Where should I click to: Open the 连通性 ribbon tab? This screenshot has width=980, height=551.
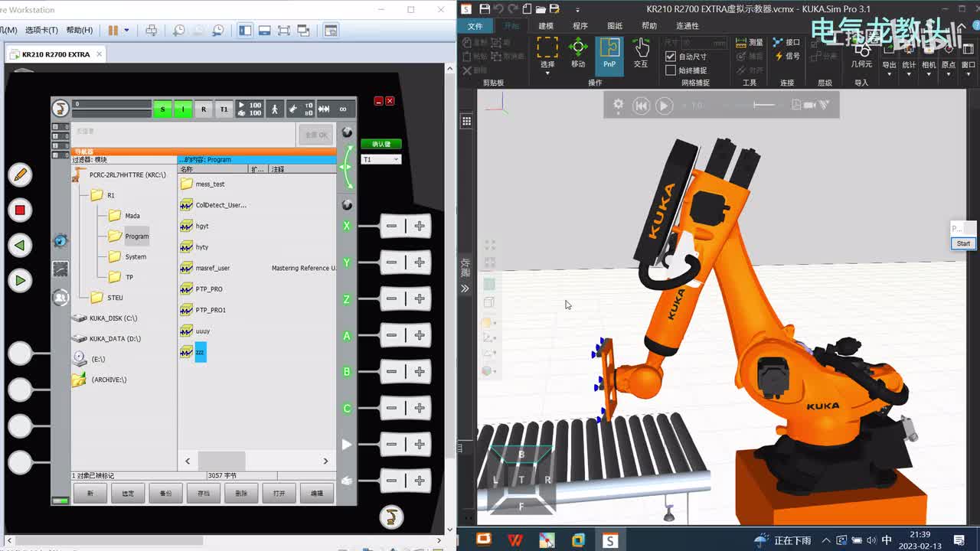[x=688, y=26]
